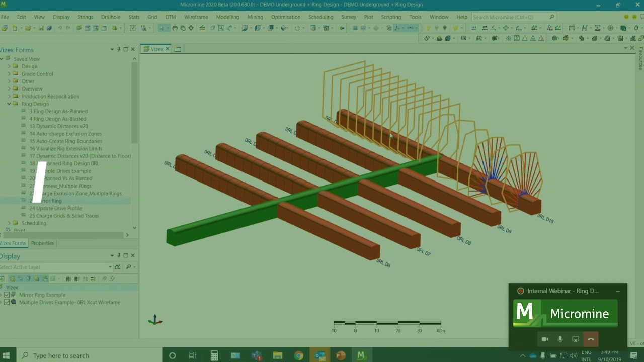Click the new file icon in toolbar
Image resolution: width=644 pixels, height=362 pixels.
click(15, 28)
